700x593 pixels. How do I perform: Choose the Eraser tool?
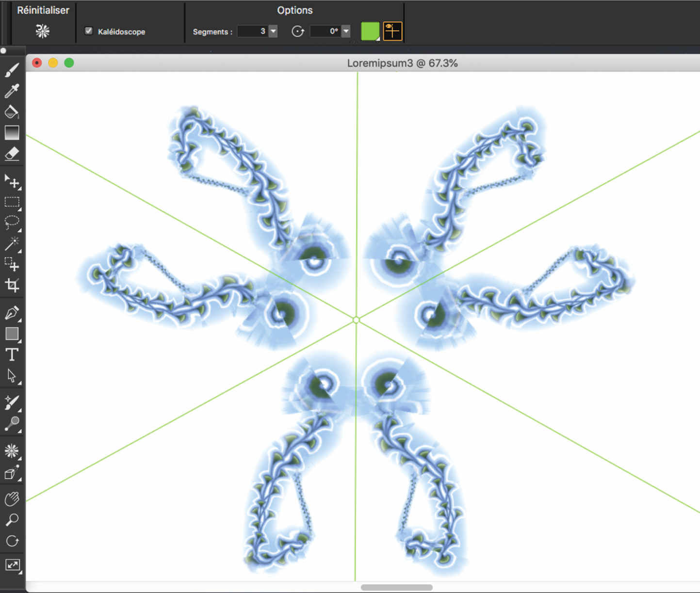(x=12, y=154)
